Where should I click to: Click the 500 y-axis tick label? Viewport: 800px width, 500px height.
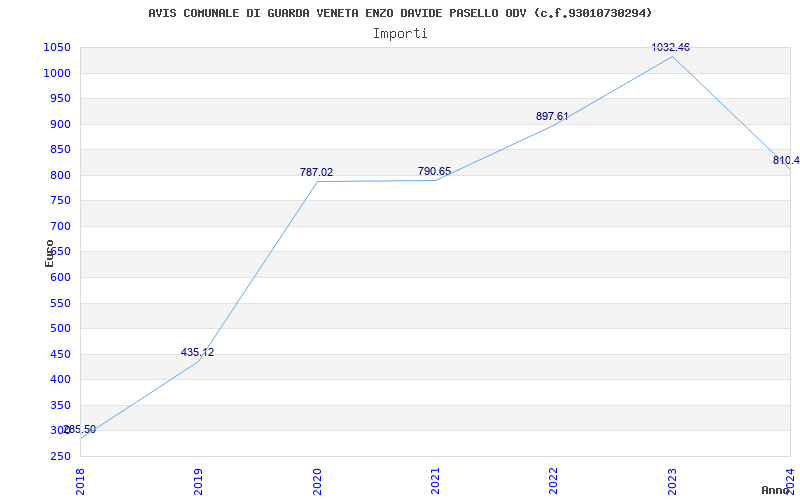click(x=60, y=329)
